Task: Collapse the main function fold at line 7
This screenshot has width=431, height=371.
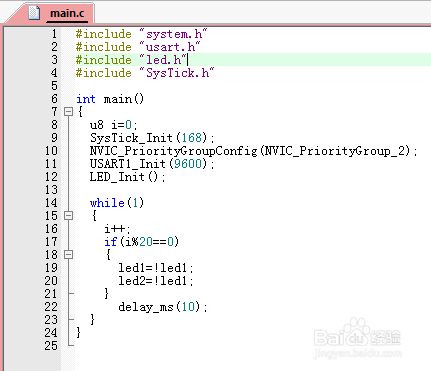Action: (68, 111)
